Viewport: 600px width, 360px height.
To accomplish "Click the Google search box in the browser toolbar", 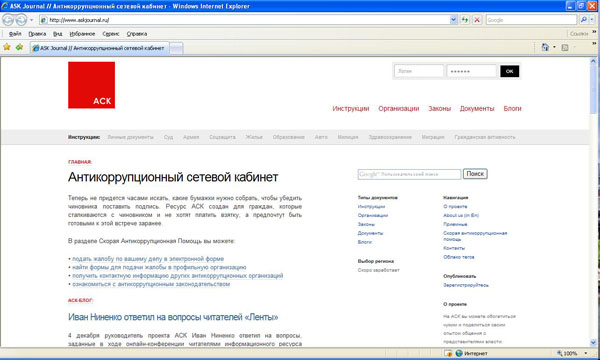I will coord(532,20).
